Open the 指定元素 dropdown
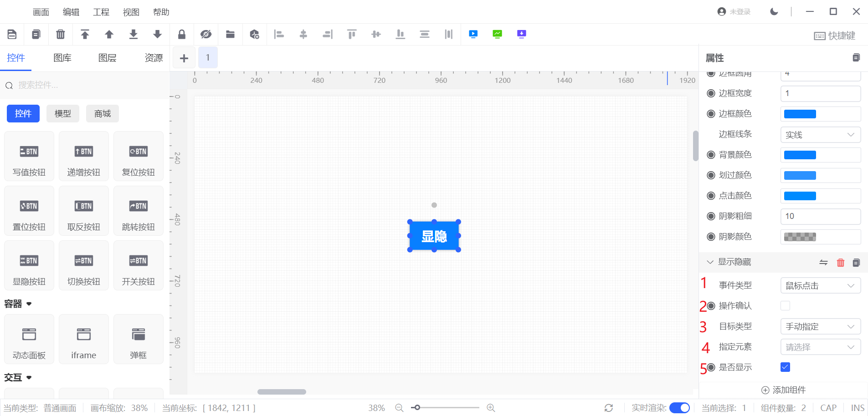This screenshot has width=868, height=416. [820, 347]
